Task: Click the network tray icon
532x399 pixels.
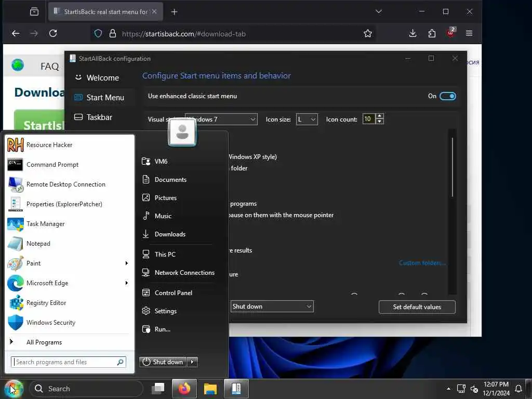Action: [461, 389]
